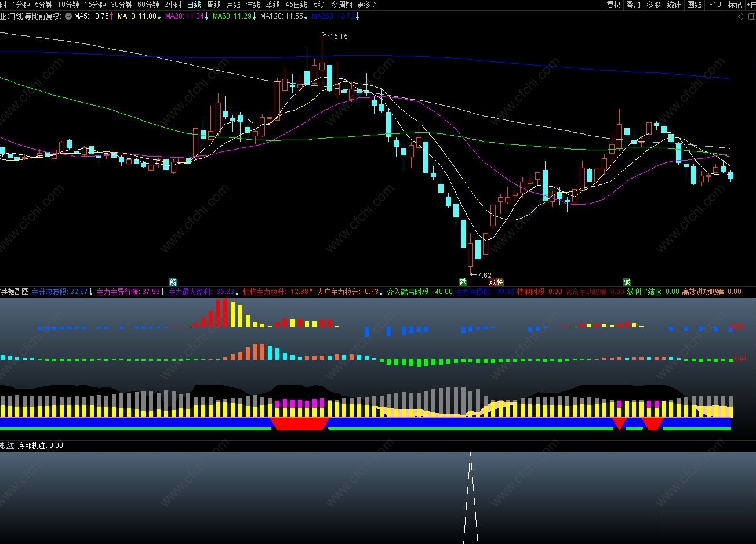This screenshot has width=756, height=544.
Task: Select the 年线 yearly period
Action: click(x=253, y=5)
